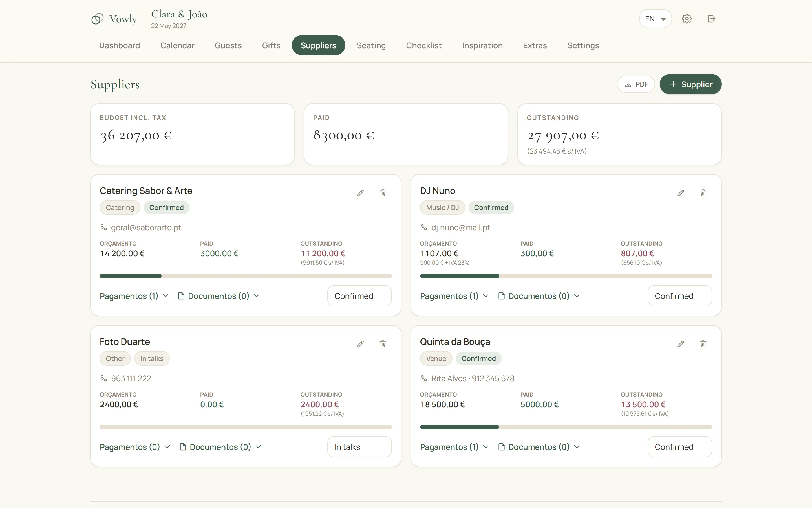This screenshot has height=508, width=812.
Task: Download the suppliers PDF
Action: coord(636,84)
